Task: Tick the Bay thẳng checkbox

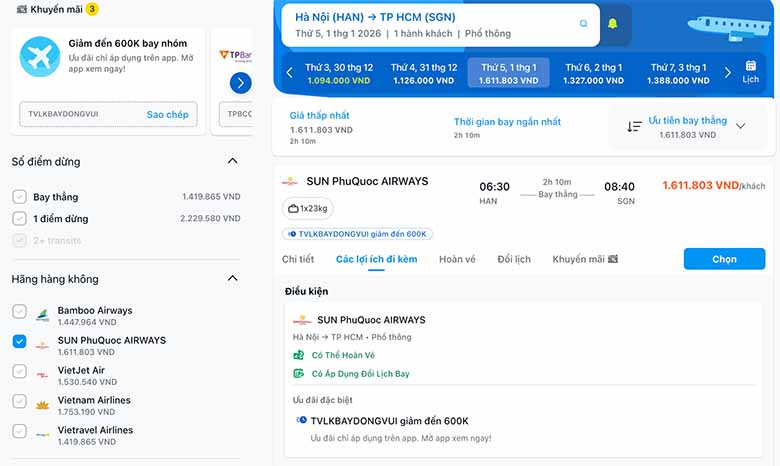Action: (x=19, y=197)
